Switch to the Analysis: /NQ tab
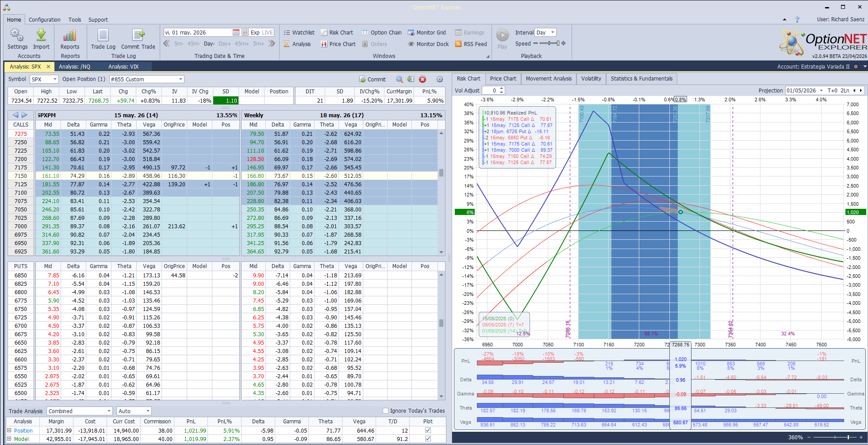 click(x=74, y=66)
